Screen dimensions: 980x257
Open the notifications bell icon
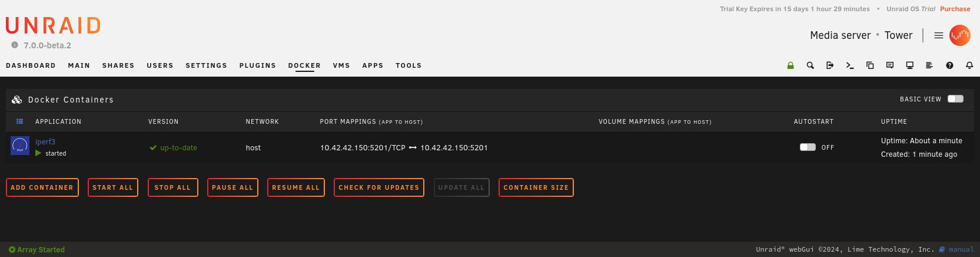coord(969,65)
